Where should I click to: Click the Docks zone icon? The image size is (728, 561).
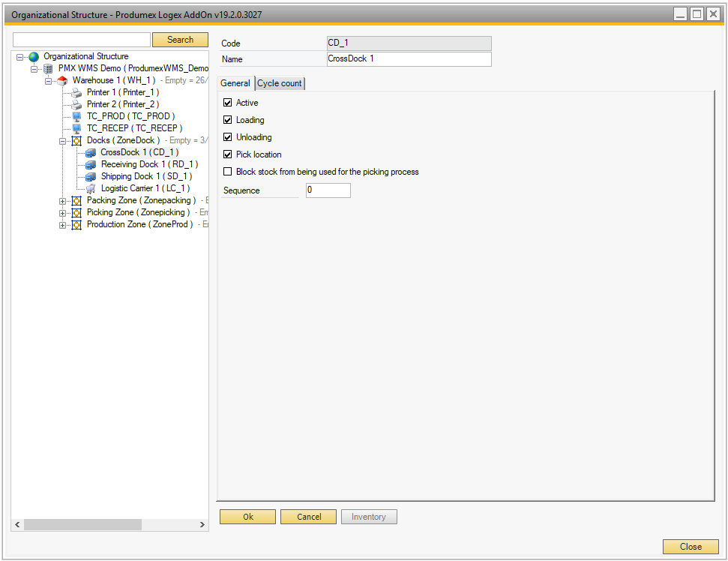[76, 140]
